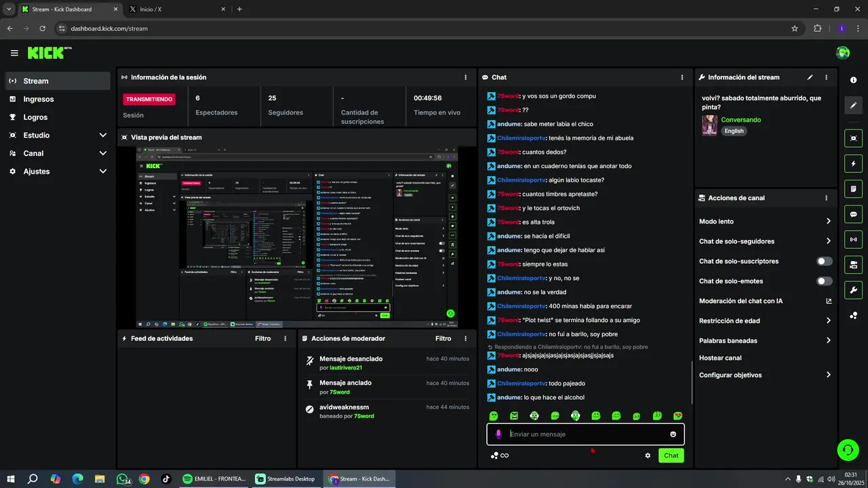
Task: Open a new browser tab
Action: click(239, 9)
